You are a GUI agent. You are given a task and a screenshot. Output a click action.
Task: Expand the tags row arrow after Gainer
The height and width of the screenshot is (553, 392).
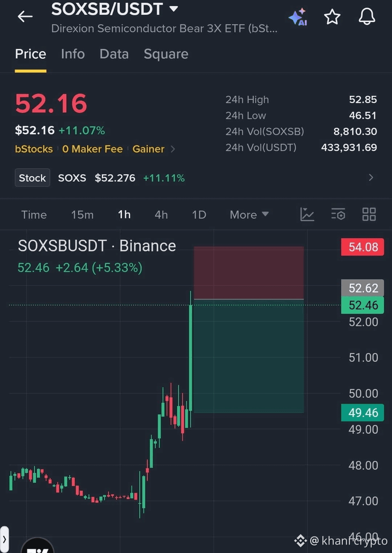(x=173, y=149)
